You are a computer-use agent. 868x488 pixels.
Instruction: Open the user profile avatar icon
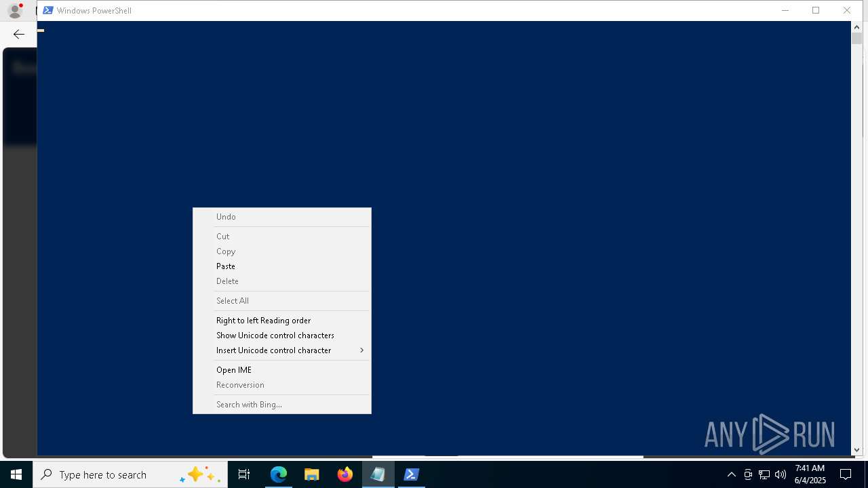[x=15, y=10]
